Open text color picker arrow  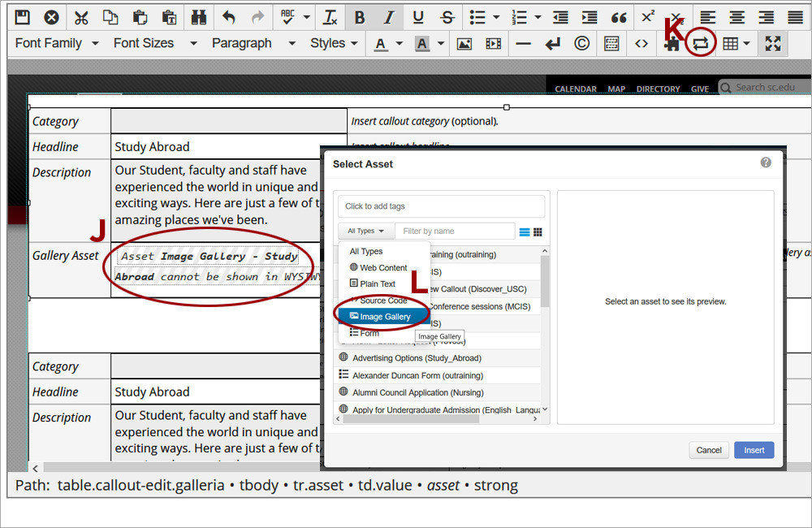(400, 44)
